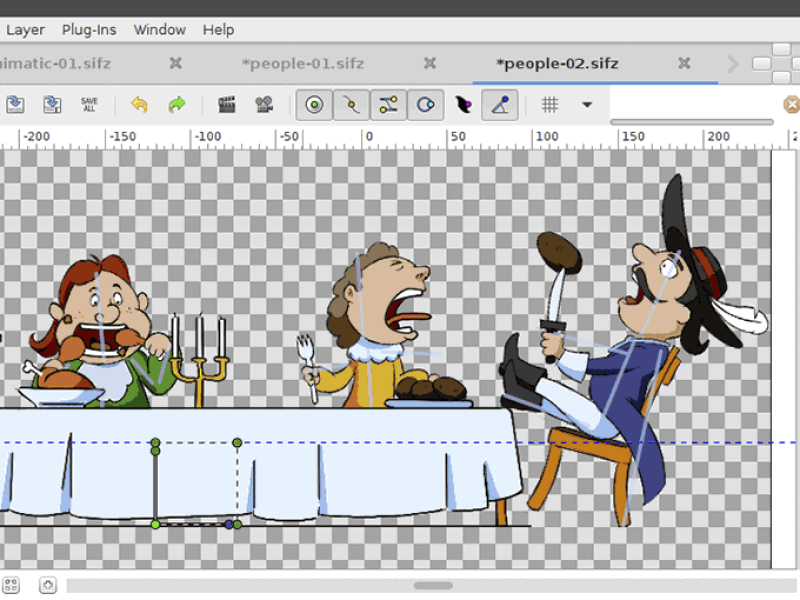Click the progress bar under the toolbar

click(x=692, y=122)
